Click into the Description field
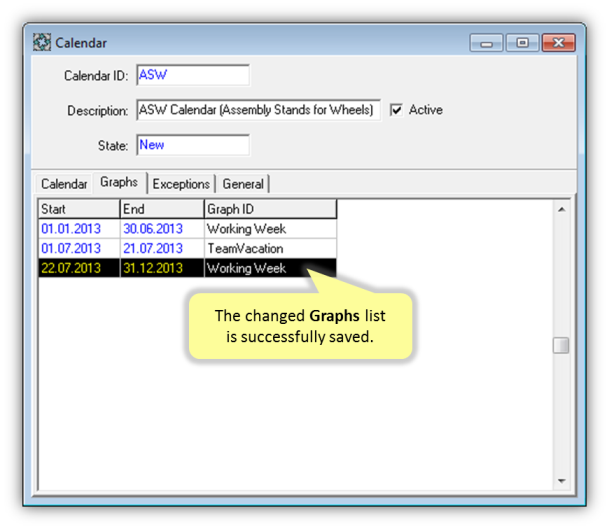Screen dimensions: 609x529 point(258,110)
